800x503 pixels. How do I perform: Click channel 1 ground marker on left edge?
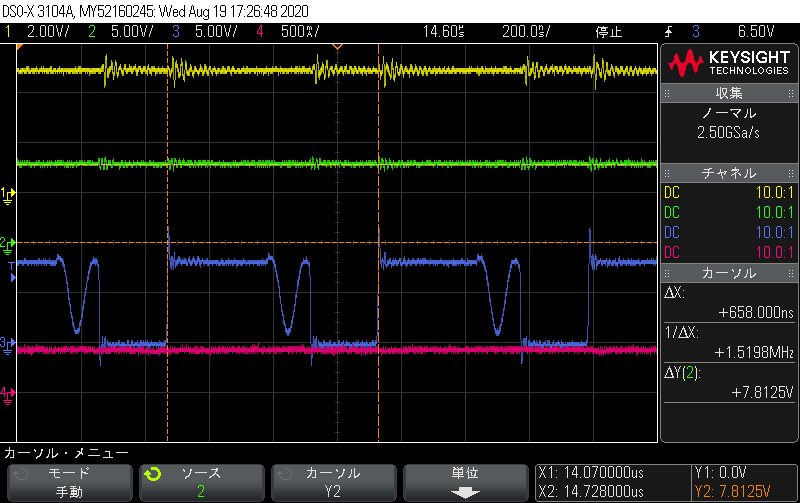(8, 195)
